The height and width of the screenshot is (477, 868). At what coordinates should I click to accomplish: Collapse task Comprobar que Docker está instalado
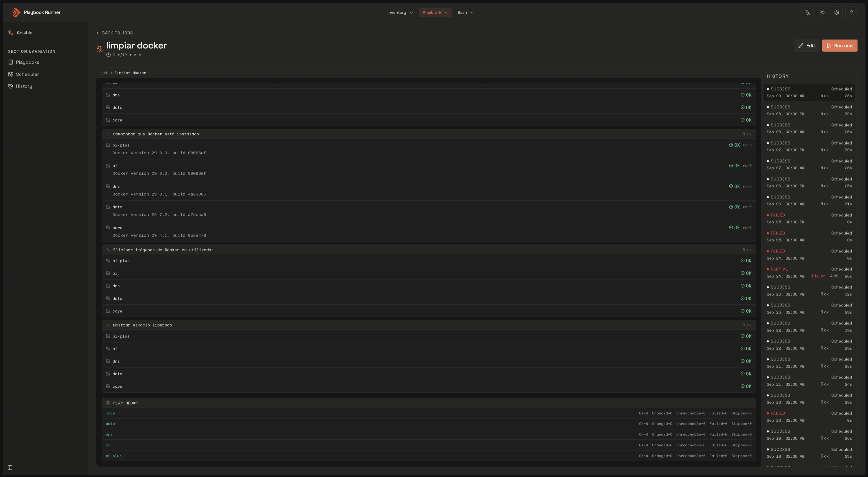[429, 134]
